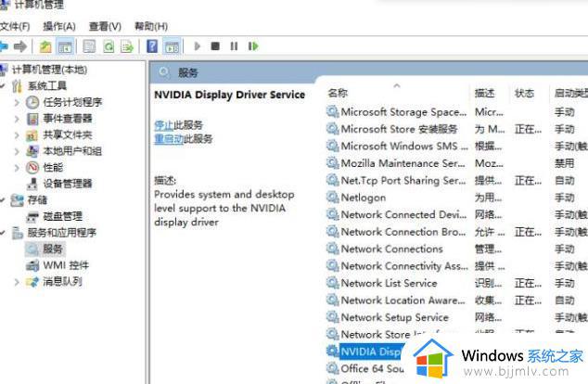This screenshot has width=588, height=384.
Task: Select Network Connectivity Assistant row
Action: tap(456, 266)
